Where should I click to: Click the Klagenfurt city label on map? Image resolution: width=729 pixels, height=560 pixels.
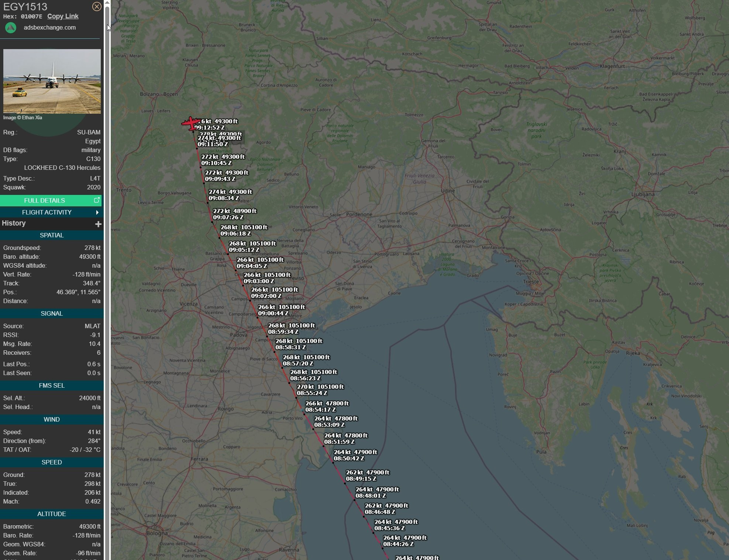612,66
